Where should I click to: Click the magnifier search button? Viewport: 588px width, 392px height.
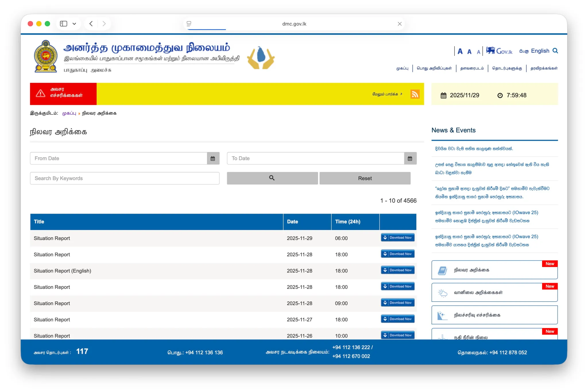click(272, 178)
